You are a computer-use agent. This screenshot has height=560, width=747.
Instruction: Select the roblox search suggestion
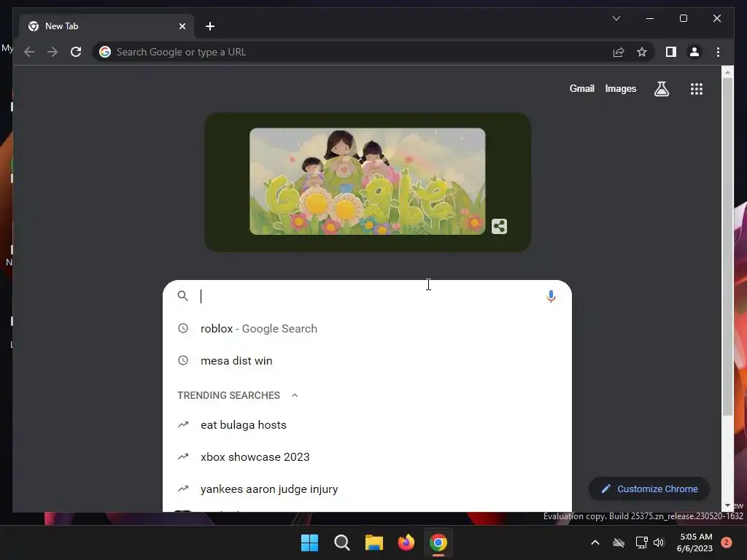(x=367, y=329)
